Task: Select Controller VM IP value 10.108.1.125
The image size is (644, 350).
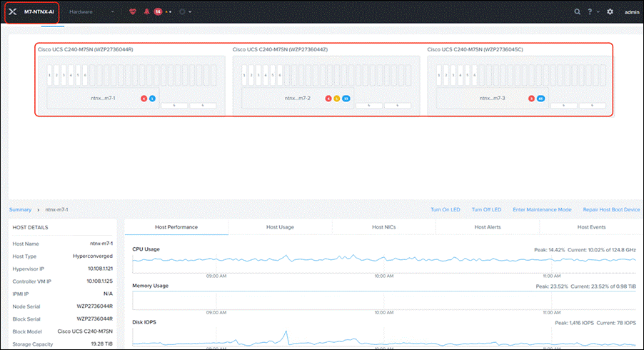Action: click(99, 281)
